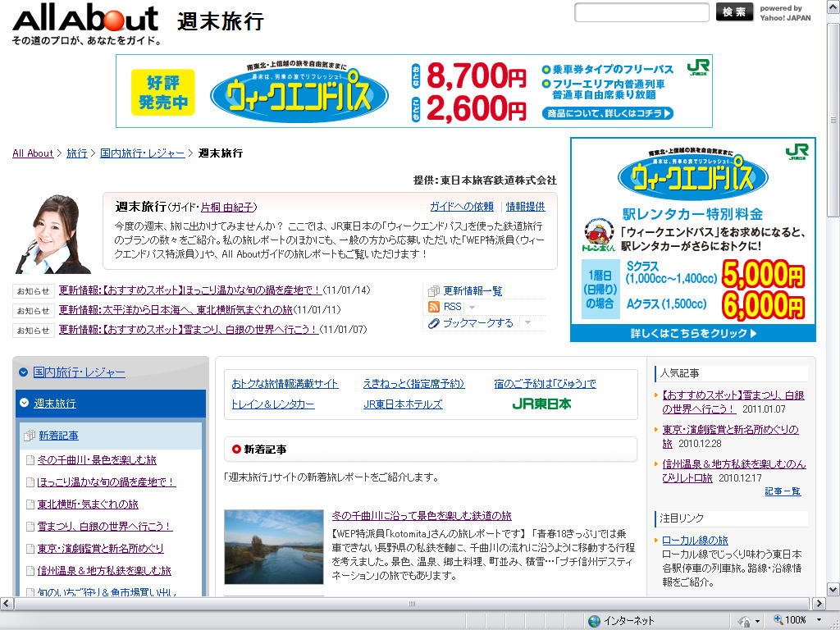Viewport: 840px width, 630px height.
Task: Open sidebar item 雪まつり、白銀の世界へ行こう！
Action: pos(105,527)
